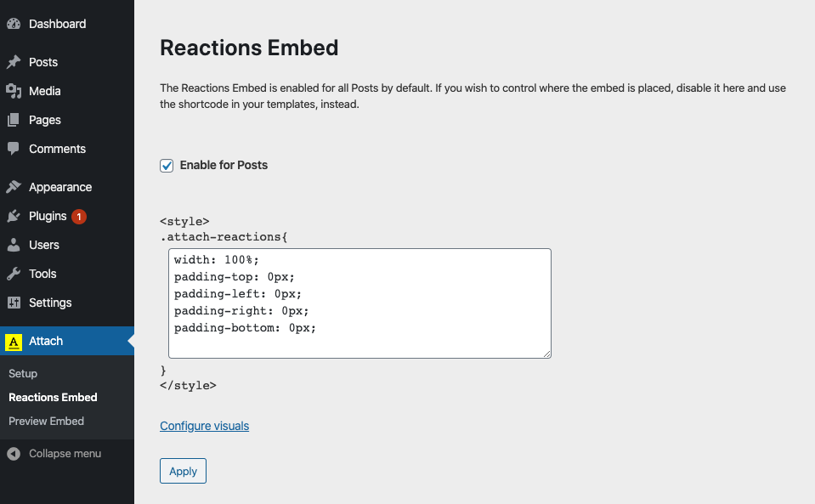
Task: Select the Reactions Embed submenu item
Action: (x=53, y=398)
